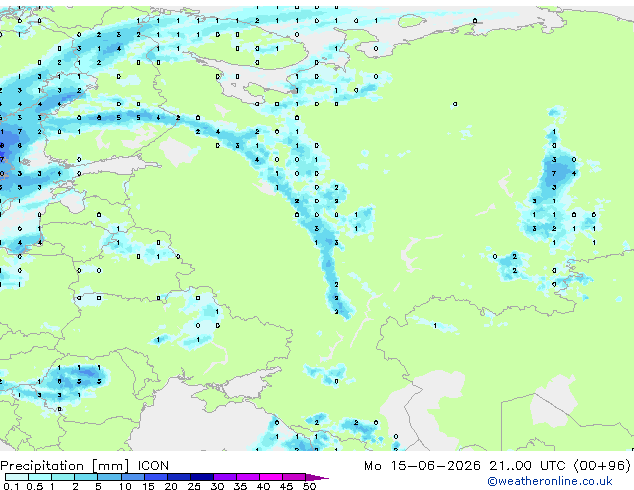Click the 10–15 mm legend swatch
The width and height of the screenshot is (634, 490).
(x=133, y=477)
